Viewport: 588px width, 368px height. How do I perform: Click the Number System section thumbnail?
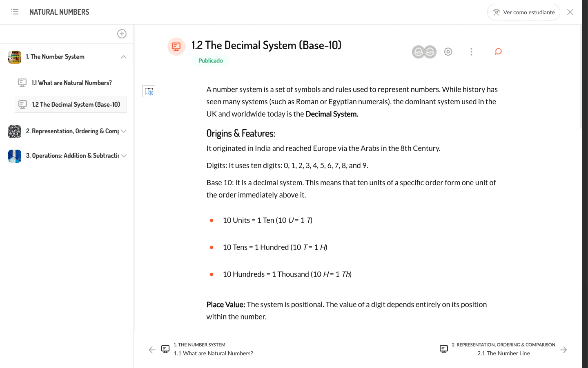click(x=15, y=57)
